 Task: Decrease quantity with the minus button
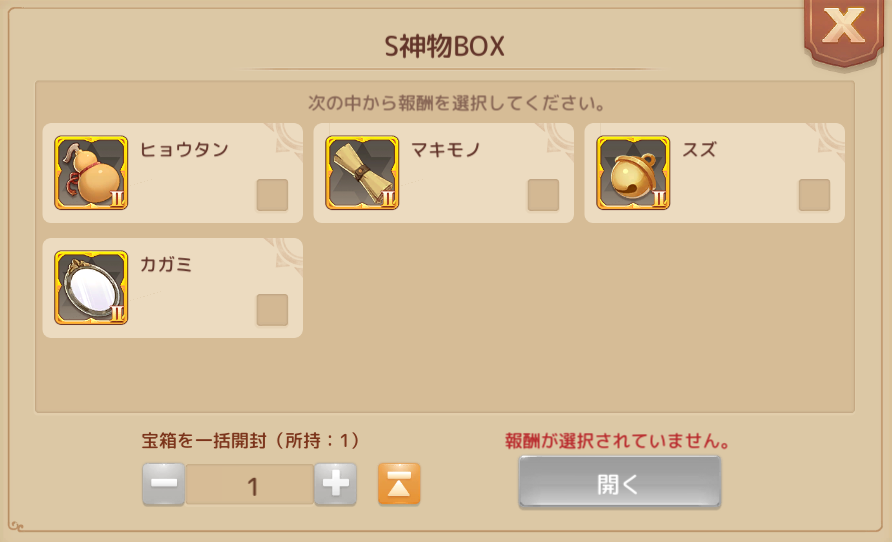(x=163, y=484)
